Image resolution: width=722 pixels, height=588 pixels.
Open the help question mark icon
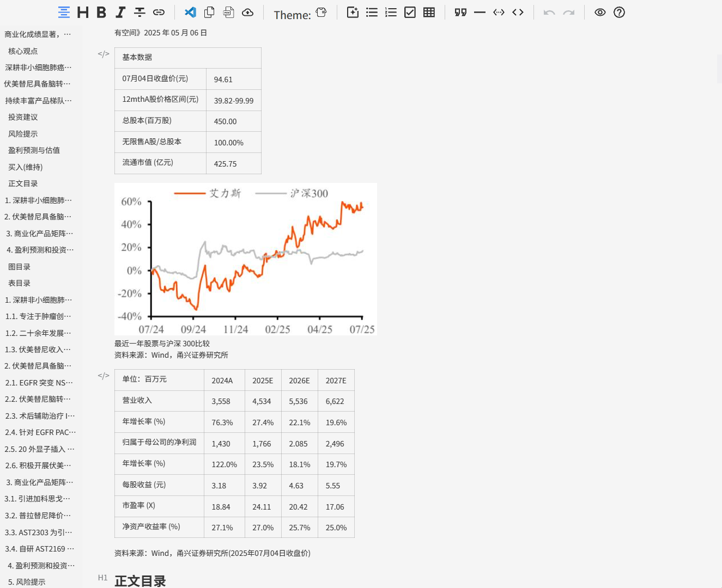click(619, 12)
